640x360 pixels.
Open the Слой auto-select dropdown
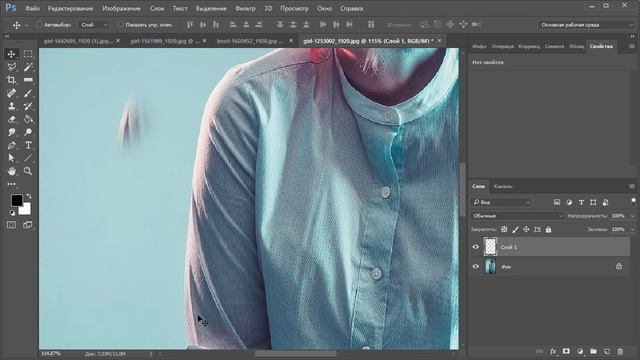(x=94, y=25)
